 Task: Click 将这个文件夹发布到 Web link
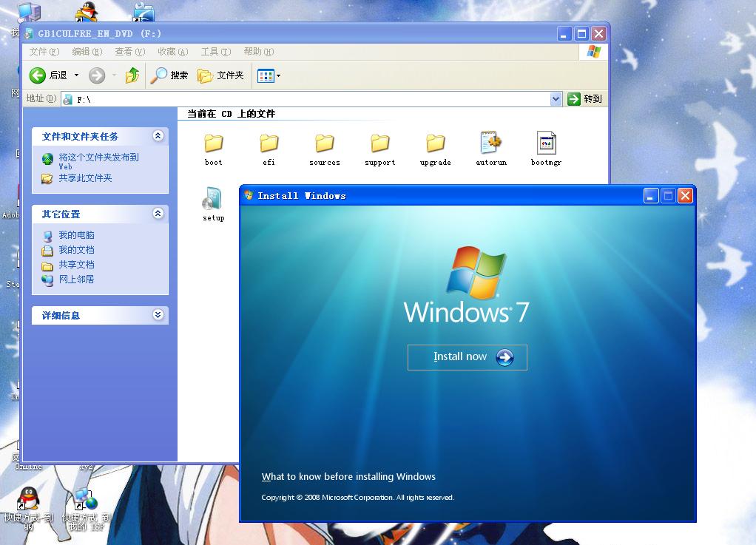98,161
